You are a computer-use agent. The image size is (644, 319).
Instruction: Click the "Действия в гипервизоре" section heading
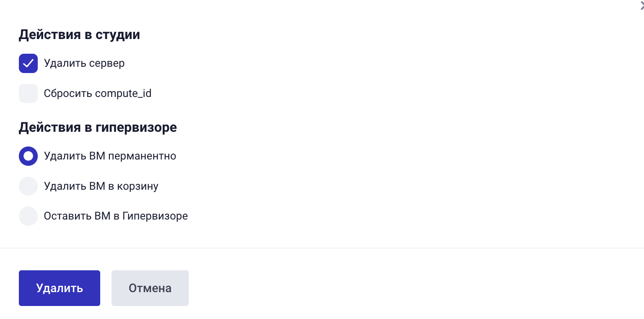pos(98,127)
